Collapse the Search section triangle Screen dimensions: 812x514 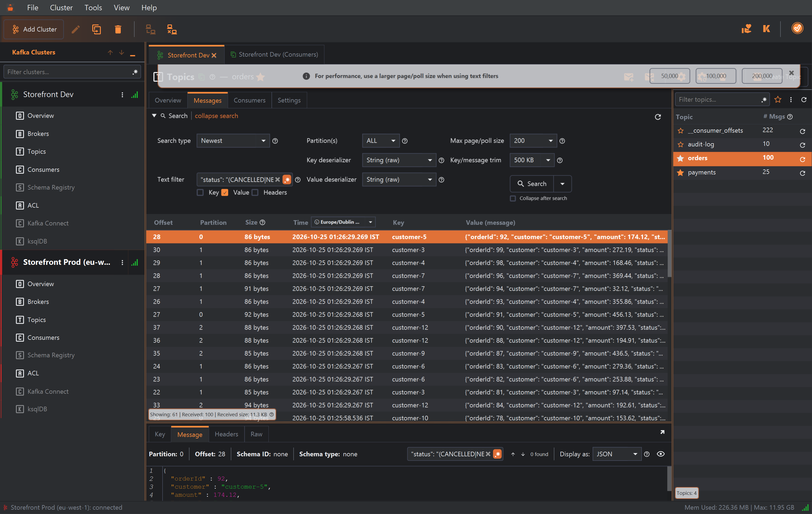(x=154, y=116)
